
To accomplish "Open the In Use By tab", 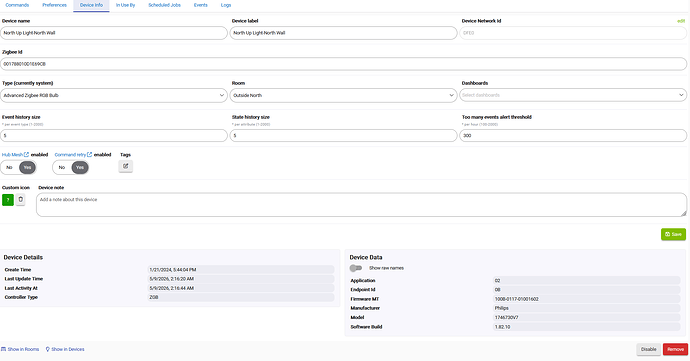I will point(125,5).
